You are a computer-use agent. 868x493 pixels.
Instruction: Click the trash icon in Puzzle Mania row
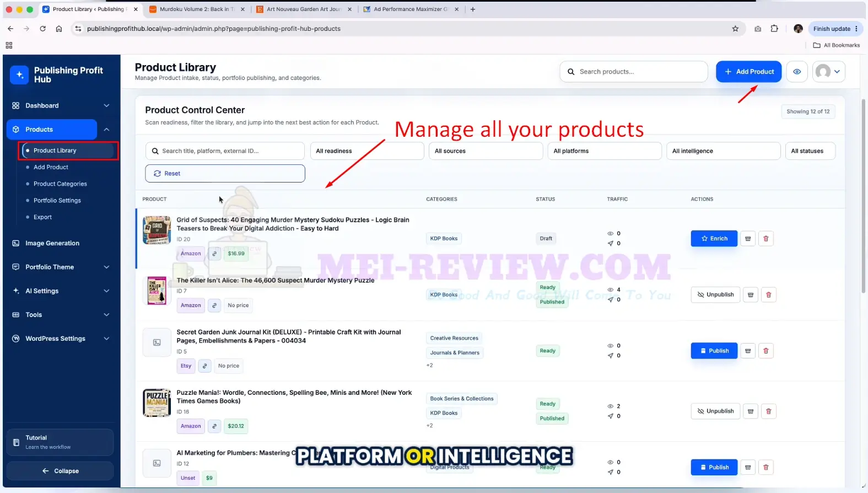pyautogui.click(x=768, y=411)
